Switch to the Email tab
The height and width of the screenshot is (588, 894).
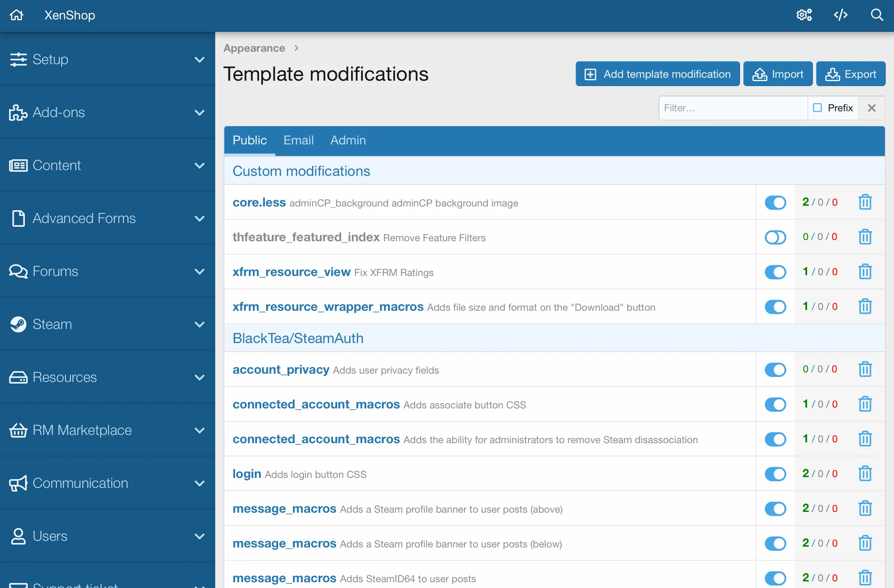point(298,140)
